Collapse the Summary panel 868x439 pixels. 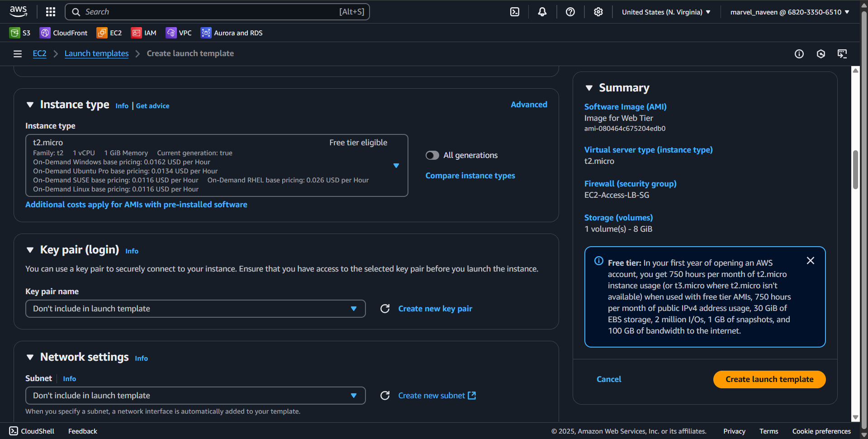(589, 88)
